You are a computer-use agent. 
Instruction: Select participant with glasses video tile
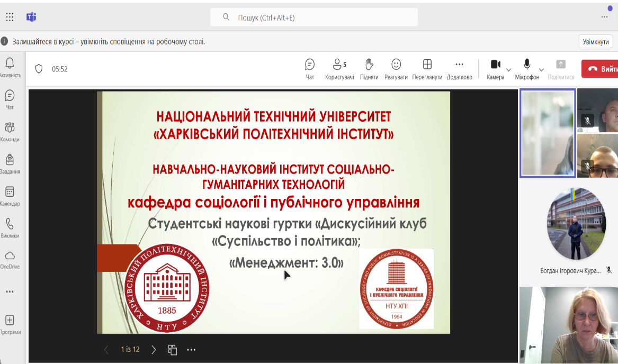point(597,156)
